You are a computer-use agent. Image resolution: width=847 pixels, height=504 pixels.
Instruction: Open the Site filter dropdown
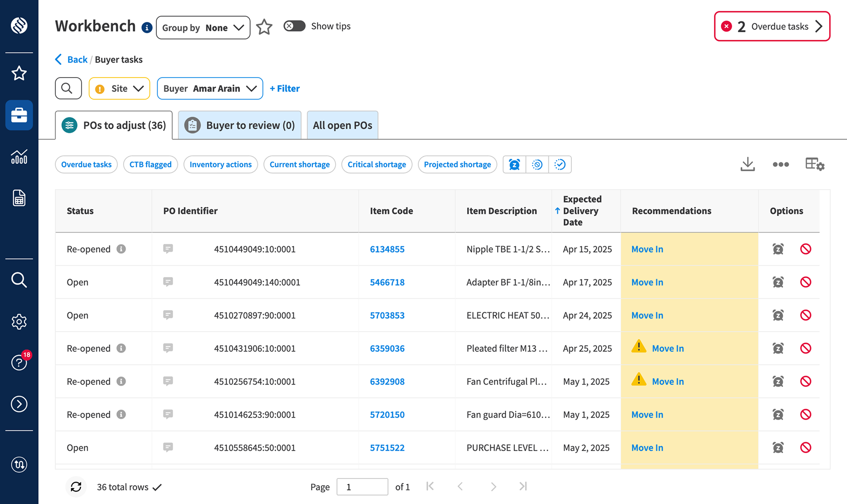click(x=119, y=88)
